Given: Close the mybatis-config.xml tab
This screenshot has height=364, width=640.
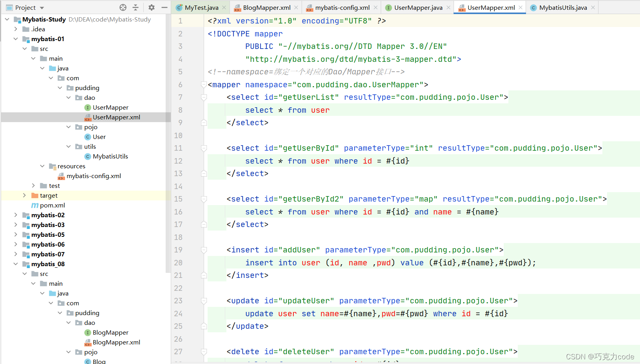Looking at the screenshot, I should click(376, 7).
